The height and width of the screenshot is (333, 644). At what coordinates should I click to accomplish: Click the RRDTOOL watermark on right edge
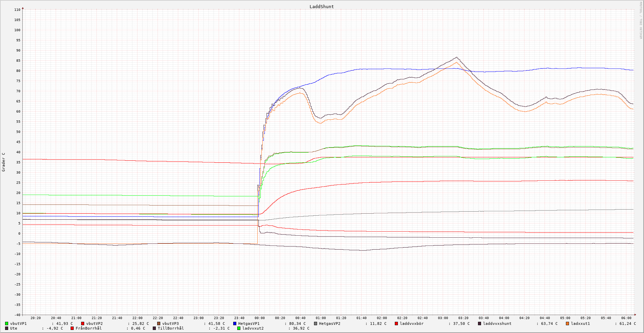[x=641, y=20]
